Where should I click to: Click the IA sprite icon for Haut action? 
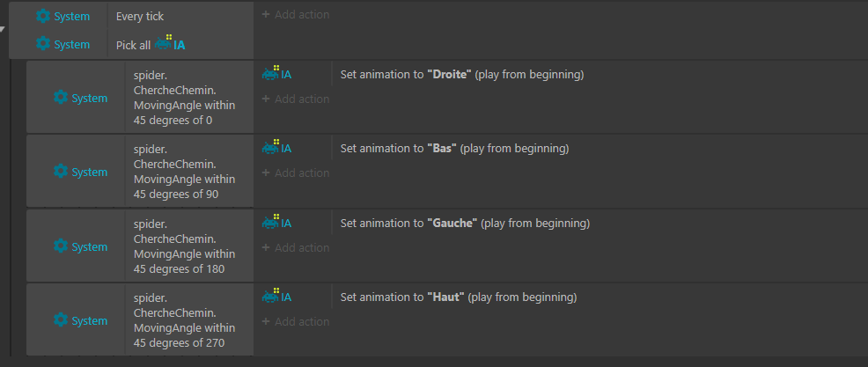pyautogui.click(x=270, y=296)
